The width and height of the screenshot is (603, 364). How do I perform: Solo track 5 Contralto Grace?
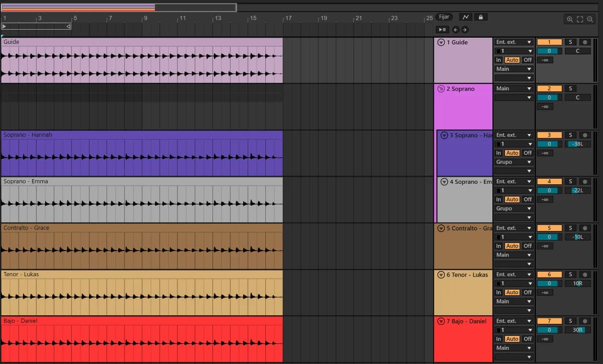coord(570,228)
